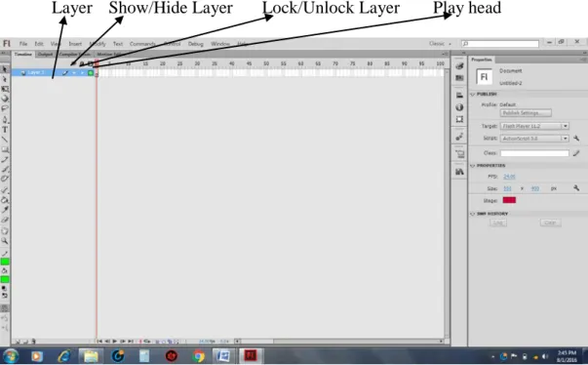Open Modify Markers dropdown in timeline footer
The height and width of the screenshot is (365, 588).
coord(176,342)
